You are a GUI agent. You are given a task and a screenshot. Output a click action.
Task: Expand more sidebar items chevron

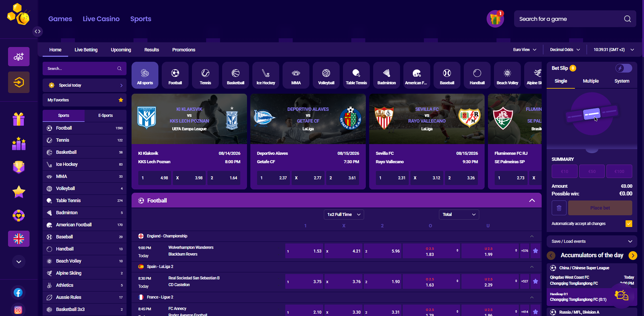click(19, 262)
